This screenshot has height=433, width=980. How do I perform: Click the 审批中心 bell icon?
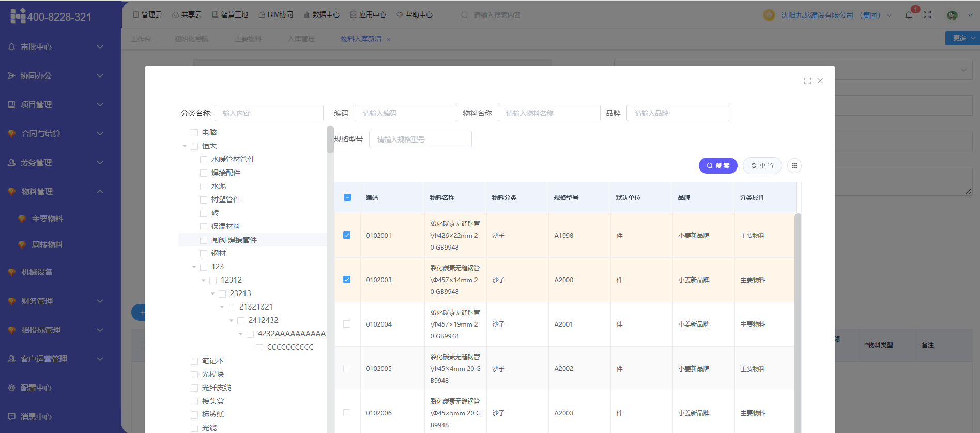[12, 47]
